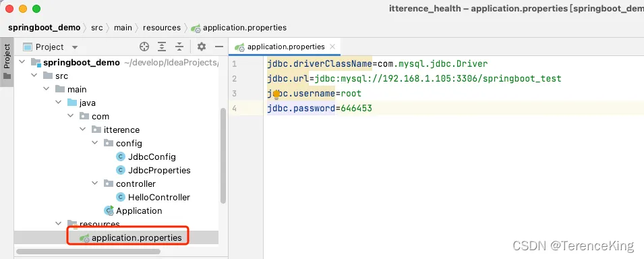The image size is (644, 259).
Task: Click springboot_demo in the breadcrumb bar
Action: point(45,28)
